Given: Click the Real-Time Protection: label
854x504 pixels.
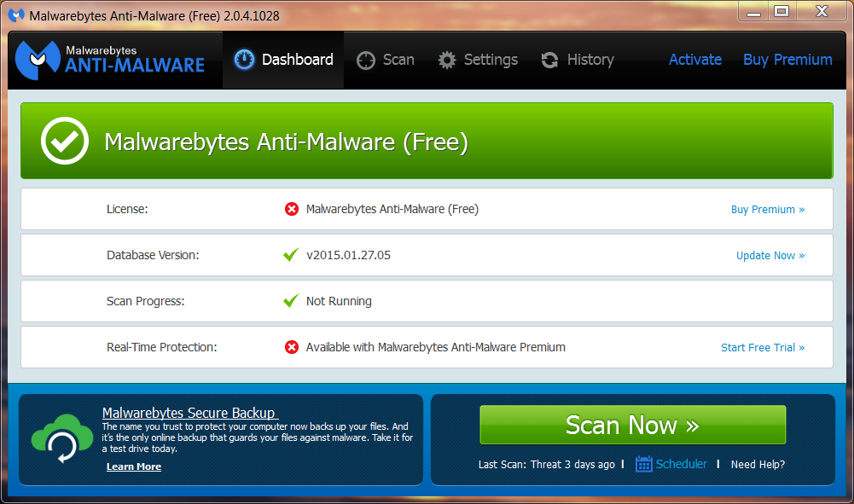Looking at the screenshot, I should tap(162, 347).
